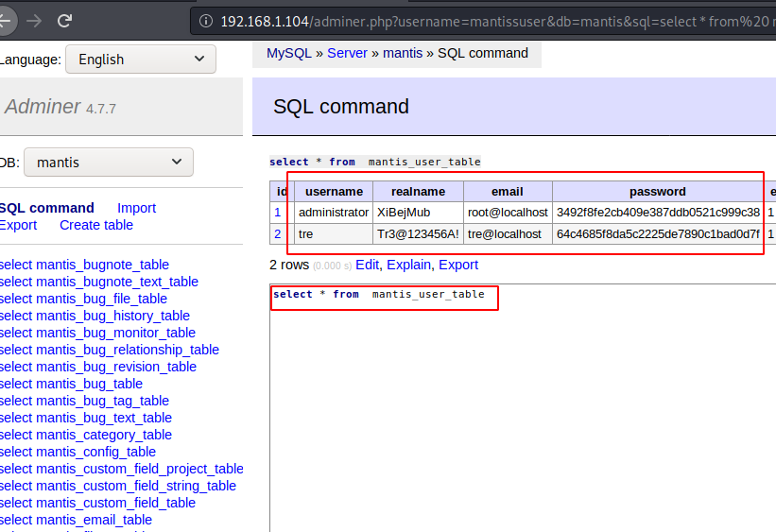The width and height of the screenshot is (776, 532).
Task: Select mantis_bug_table link
Action: point(89,384)
